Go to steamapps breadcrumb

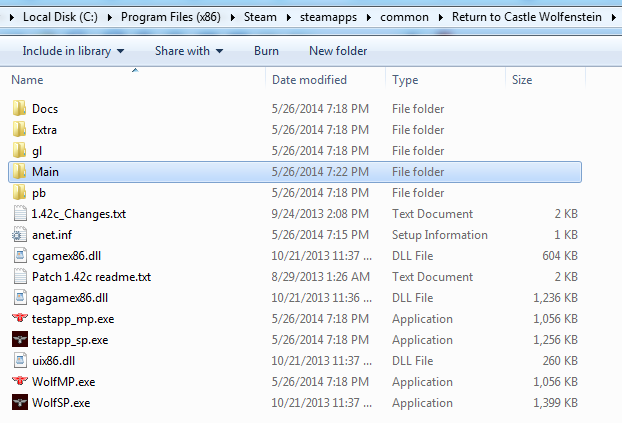(328, 17)
